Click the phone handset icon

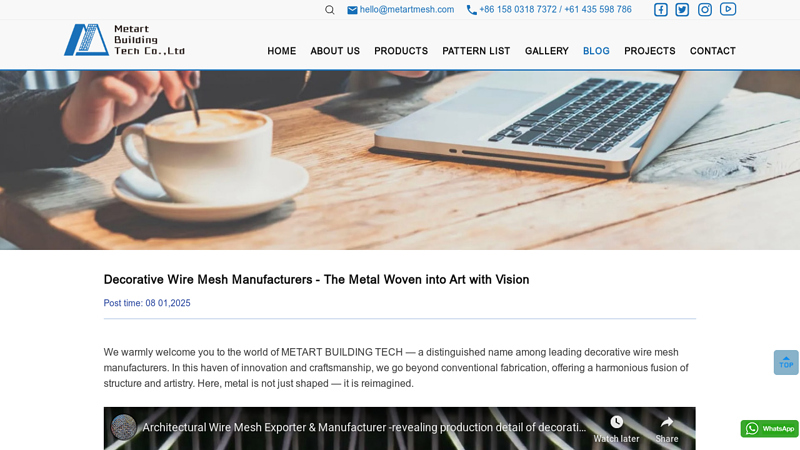pyautogui.click(x=471, y=10)
